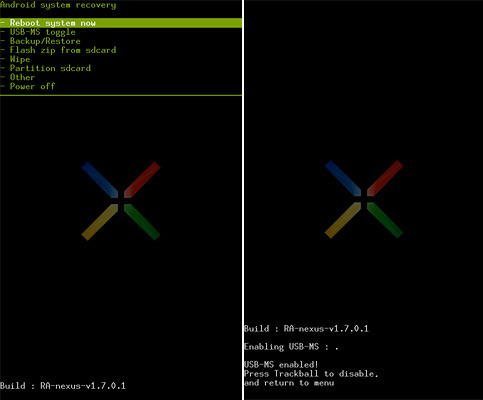The width and height of the screenshot is (483, 400).
Task: Click the 'Android system recovery' title
Action: pyautogui.click(x=58, y=5)
